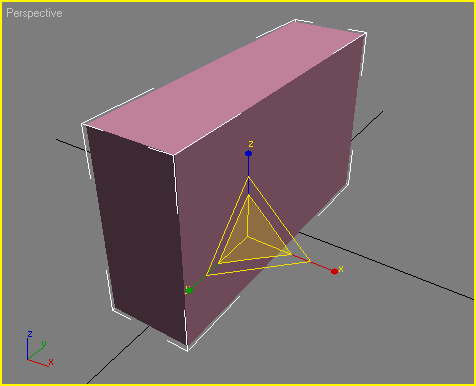Click the yellow X label beside the red handle
476x386 pixels.
coord(341,269)
